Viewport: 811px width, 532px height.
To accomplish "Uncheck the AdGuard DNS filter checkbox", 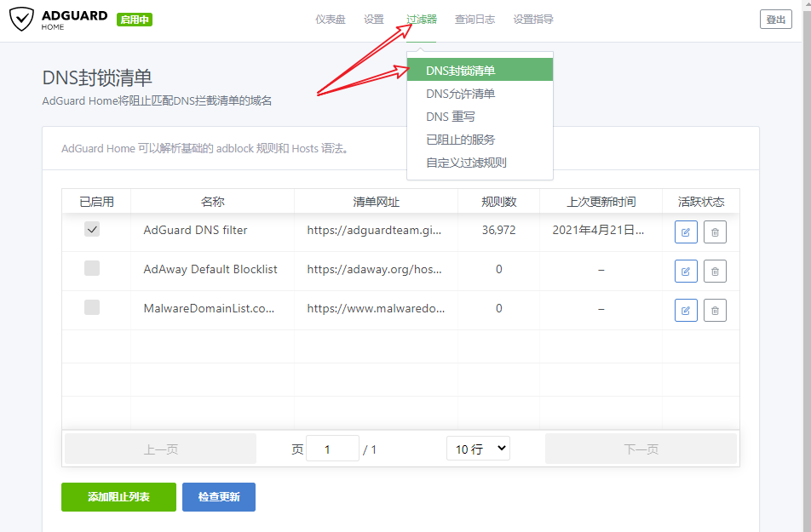I will pyautogui.click(x=92, y=229).
